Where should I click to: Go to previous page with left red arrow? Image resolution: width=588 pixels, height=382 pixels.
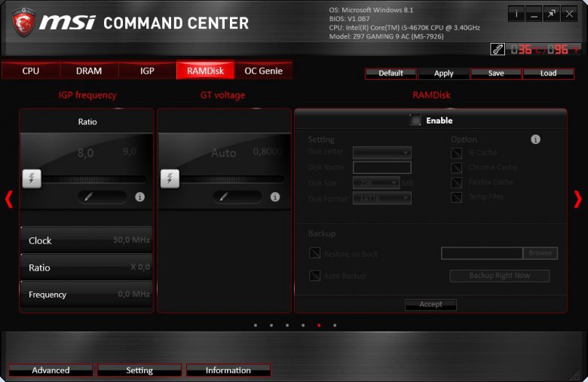tap(9, 199)
